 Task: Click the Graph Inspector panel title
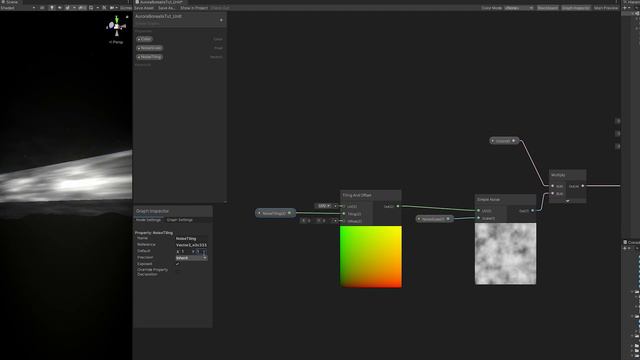152,211
